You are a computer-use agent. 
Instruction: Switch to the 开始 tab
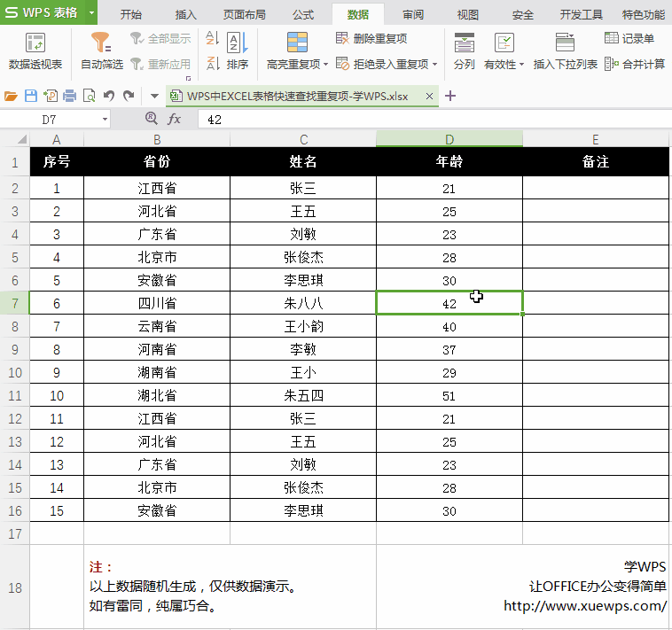pyautogui.click(x=130, y=14)
